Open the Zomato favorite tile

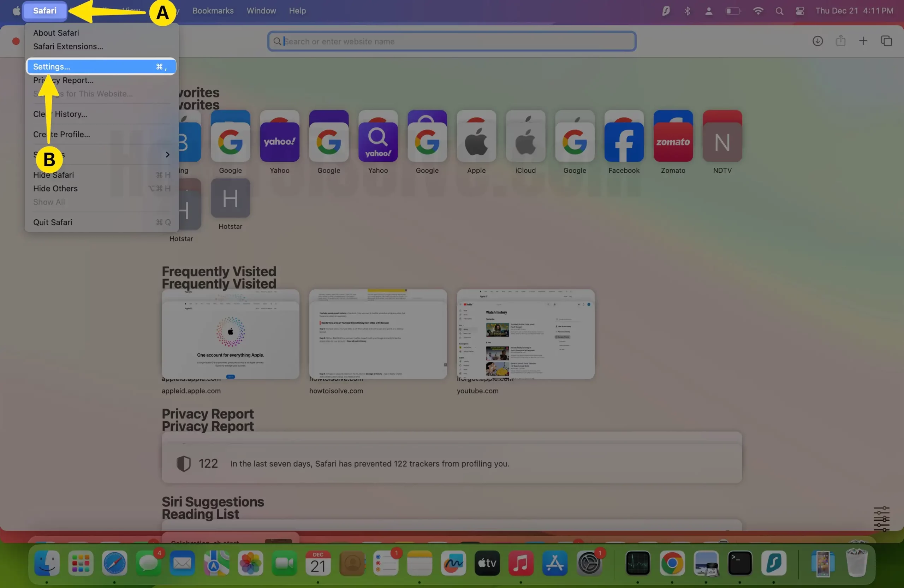[x=673, y=142]
